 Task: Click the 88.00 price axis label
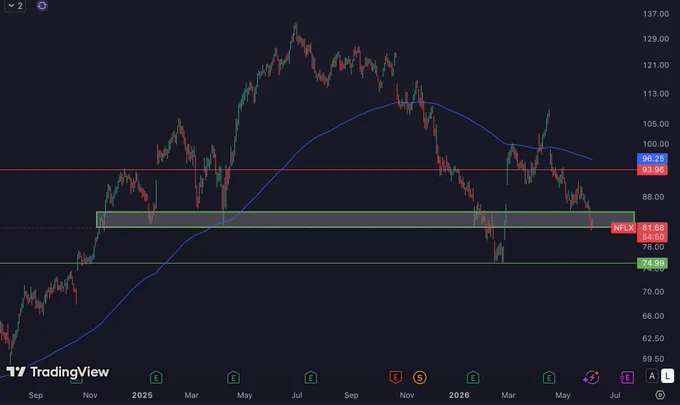point(653,197)
